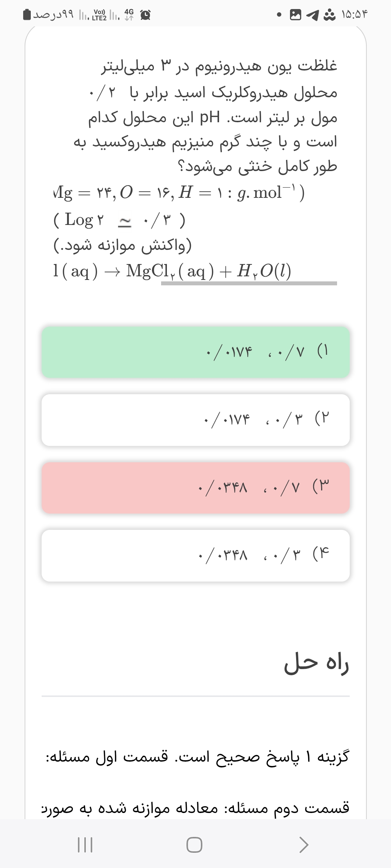Tap the gallery image notification icon
The image size is (391, 868).
click(x=295, y=15)
